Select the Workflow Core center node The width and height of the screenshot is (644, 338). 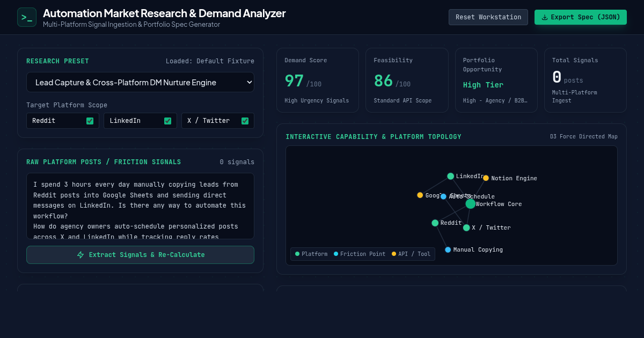click(471, 204)
